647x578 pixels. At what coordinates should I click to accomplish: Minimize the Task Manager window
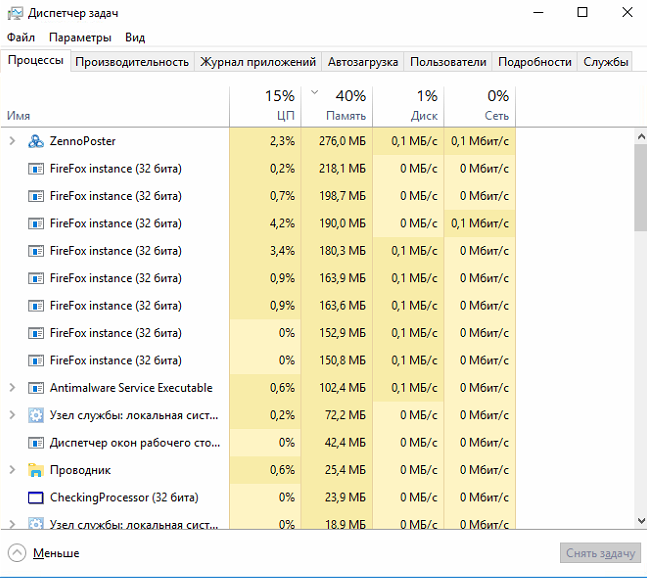tap(538, 12)
